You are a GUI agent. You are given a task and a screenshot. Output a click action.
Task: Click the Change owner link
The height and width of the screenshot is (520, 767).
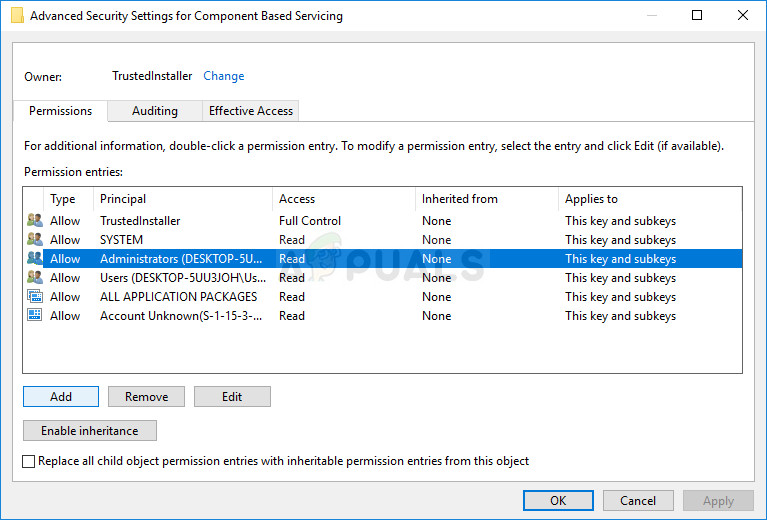pyautogui.click(x=223, y=76)
